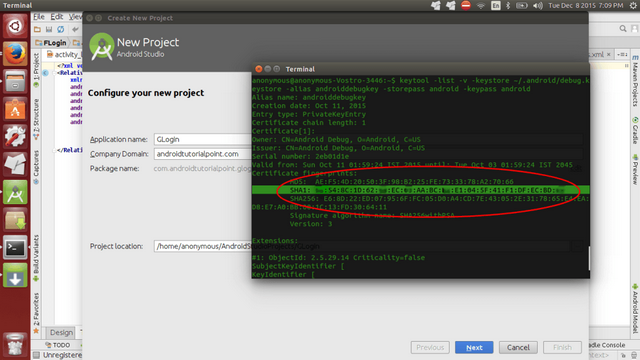
Task: Open battery indicator in top panel
Action: [522, 5]
